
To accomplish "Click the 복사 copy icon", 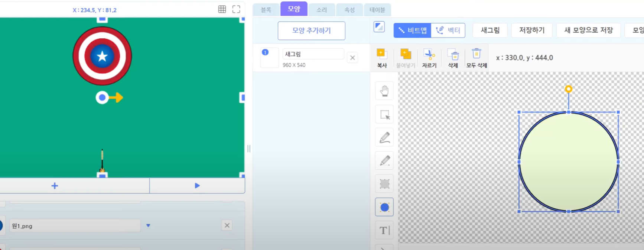I will 382,58.
